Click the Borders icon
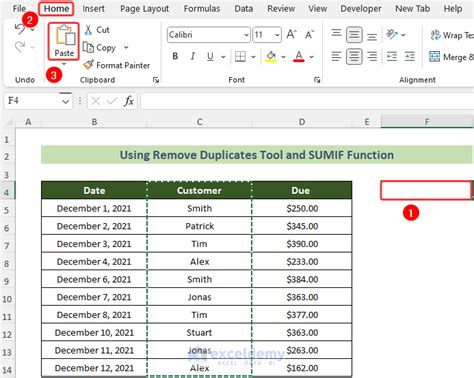This screenshot has height=378, width=474. 240,57
